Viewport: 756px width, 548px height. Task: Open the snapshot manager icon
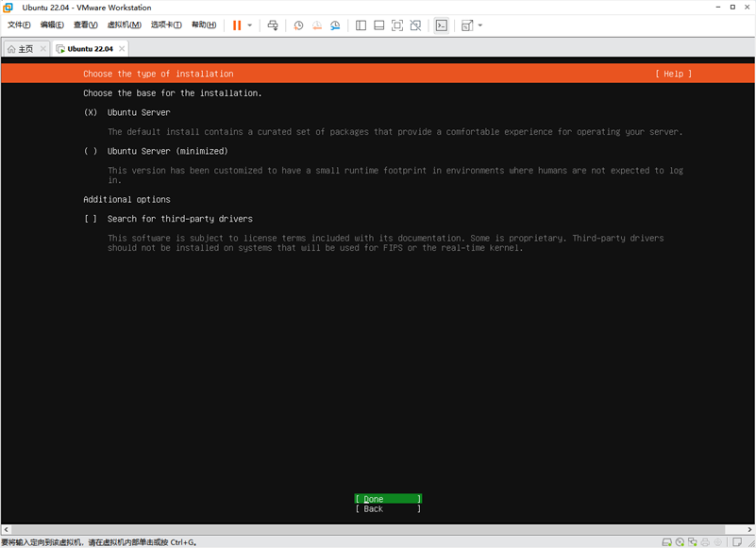335,25
